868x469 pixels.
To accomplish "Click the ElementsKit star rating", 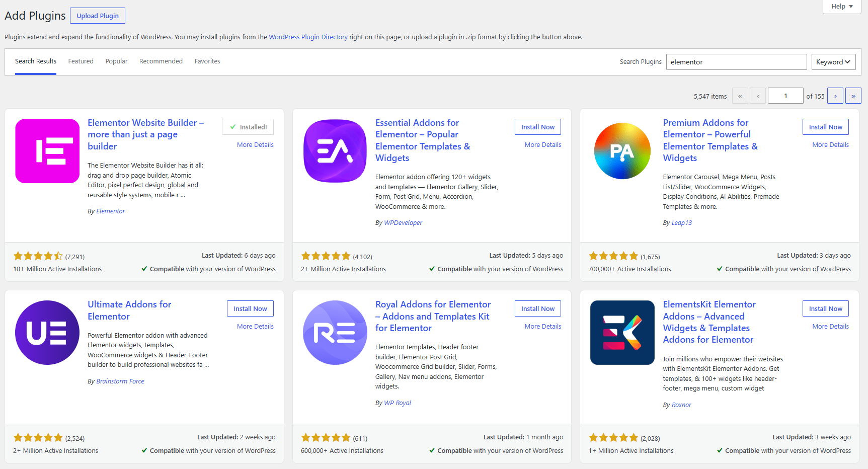I will [x=613, y=437].
